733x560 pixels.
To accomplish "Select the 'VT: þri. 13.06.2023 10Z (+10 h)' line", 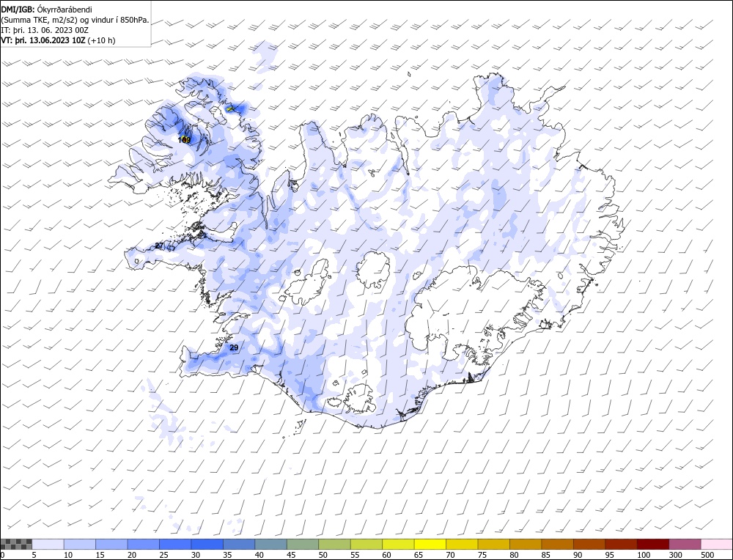I will point(58,40).
